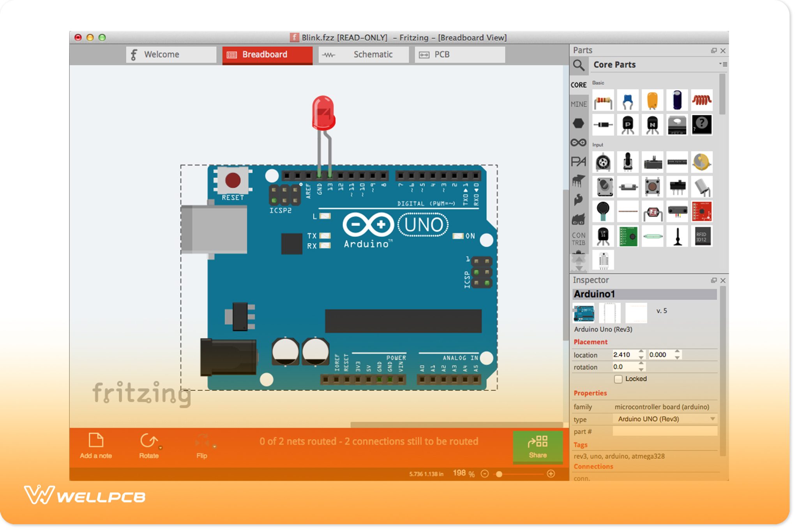This screenshot has height=532, width=798.
Task: Select the tactile pushbutton part
Action: 652,187
